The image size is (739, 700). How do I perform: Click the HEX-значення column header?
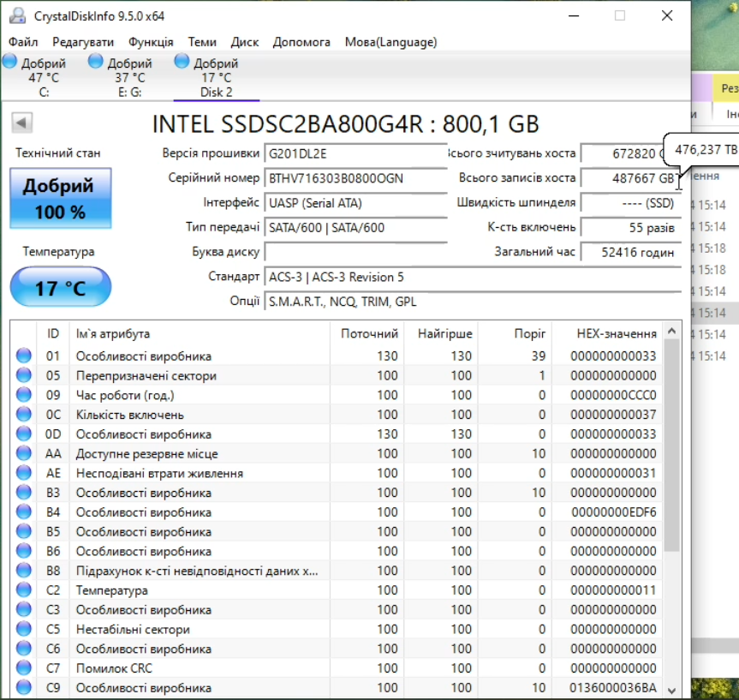[x=607, y=334]
